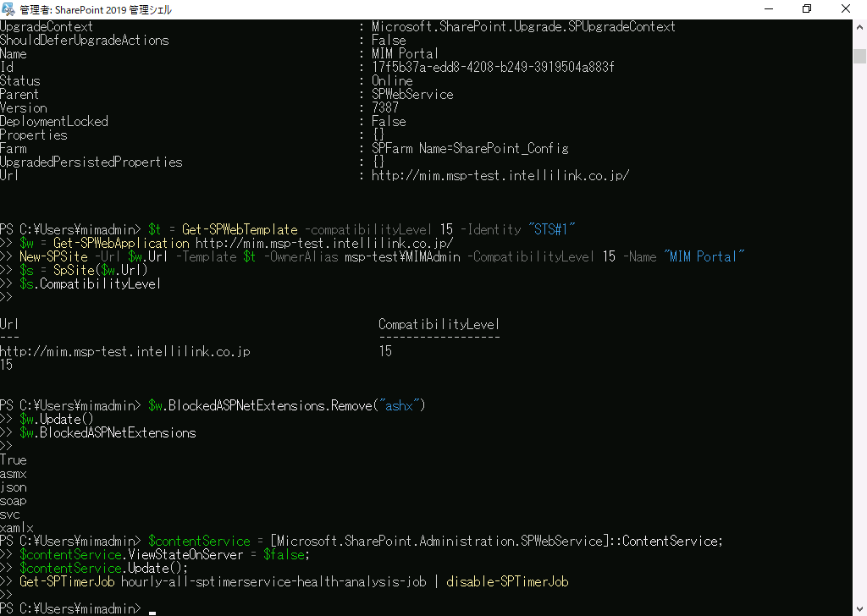Click the 'UpgradedPersistedProperties' property name
The image size is (867, 616).
click(x=91, y=162)
